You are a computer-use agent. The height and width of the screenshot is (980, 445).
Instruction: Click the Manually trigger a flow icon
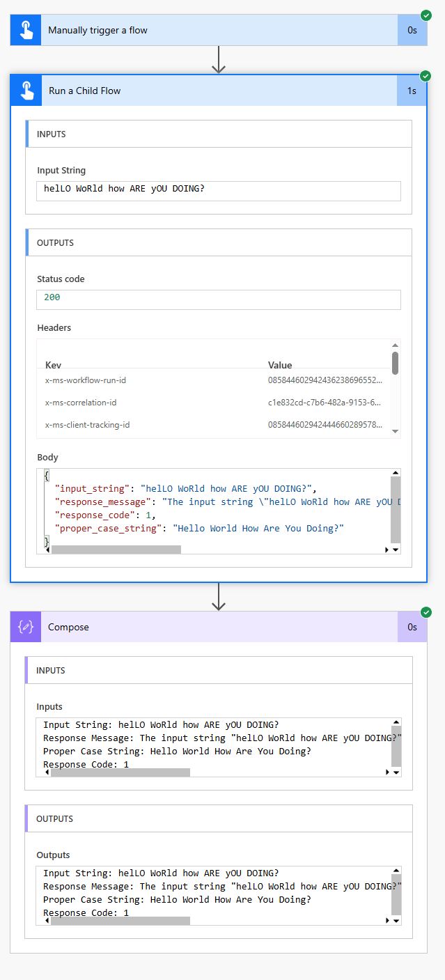pyautogui.click(x=26, y=30)
